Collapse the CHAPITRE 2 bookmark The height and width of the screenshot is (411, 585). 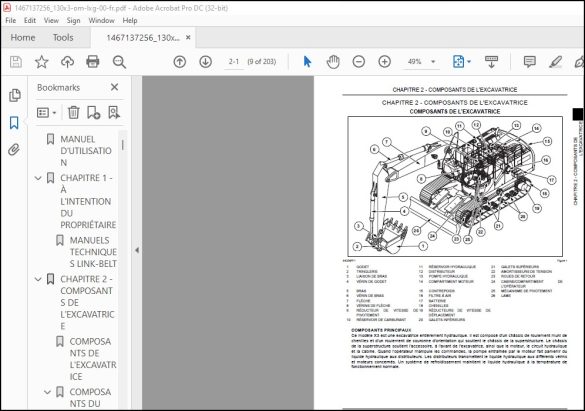(x=38, y=279)
